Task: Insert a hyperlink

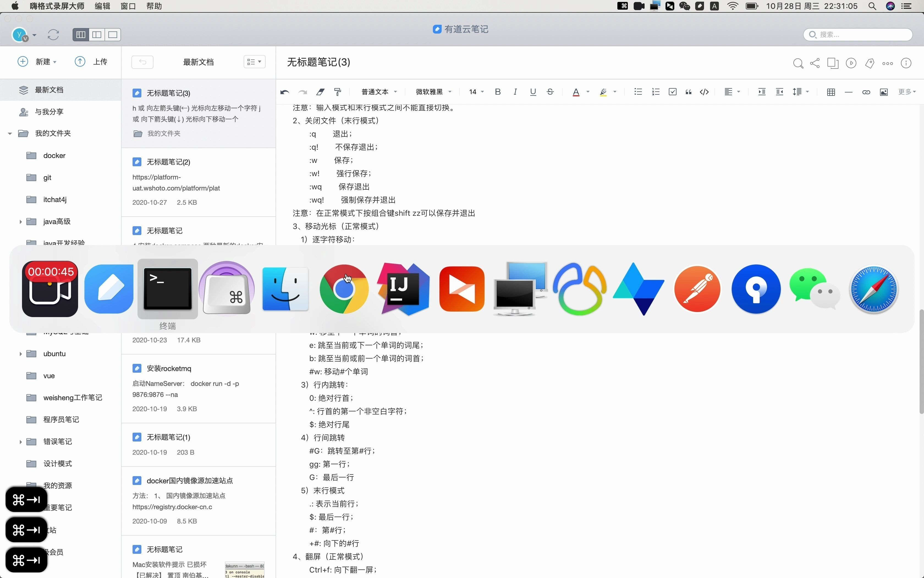Action: (866, 92)
